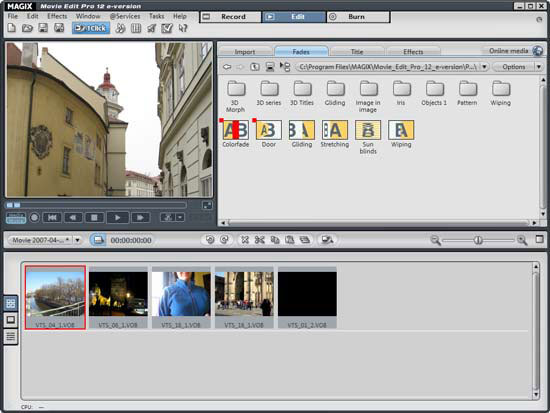Click the drive icon in media pool
The image size is (550, 413).
pyautogui.click(x=270, y=67)
